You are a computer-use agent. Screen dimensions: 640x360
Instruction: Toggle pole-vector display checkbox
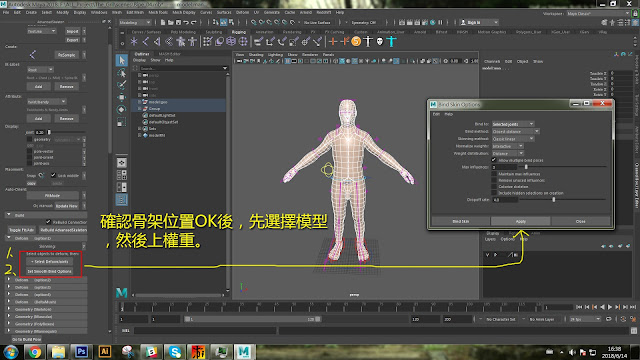[x=29, y=151]
